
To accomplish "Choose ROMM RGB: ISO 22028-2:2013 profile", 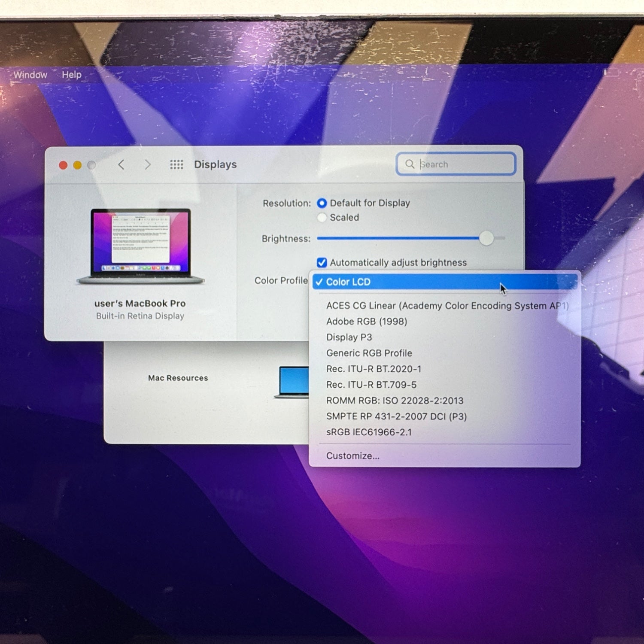I will pyautogui.click(x=445, y=401).
